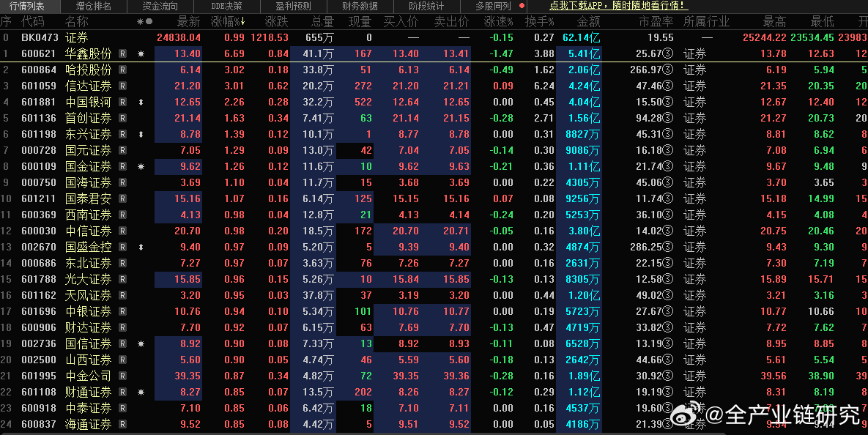Viewport: 868px width, 435px height.
Task: Click 华鑫股份 amount value 5.41亿
Action: (584, 53)
